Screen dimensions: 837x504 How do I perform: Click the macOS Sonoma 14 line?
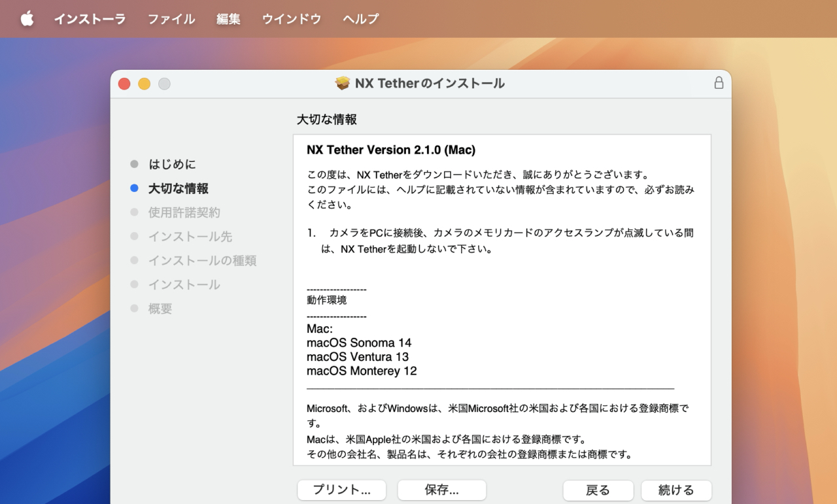359,343
